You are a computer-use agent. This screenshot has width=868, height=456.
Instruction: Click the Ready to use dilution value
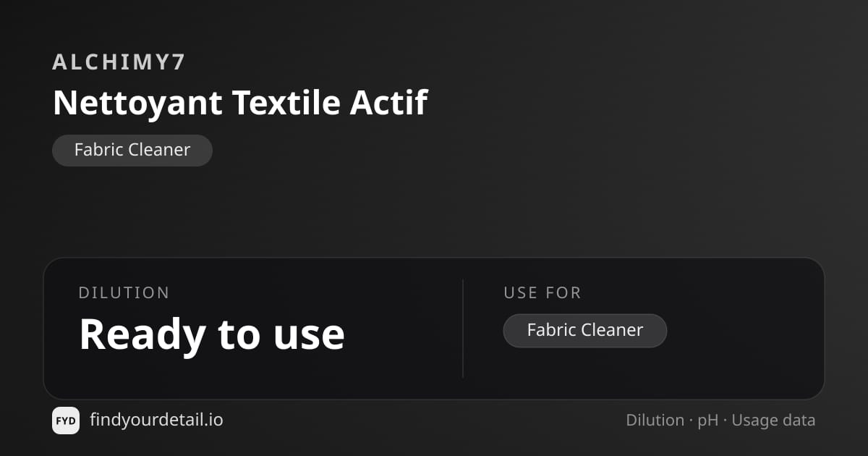[212, 334]
